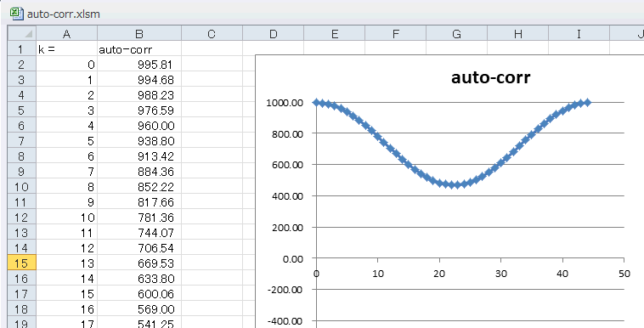Select row 18 header
Viewport: 644px width, 328px height.
[22, 309]
